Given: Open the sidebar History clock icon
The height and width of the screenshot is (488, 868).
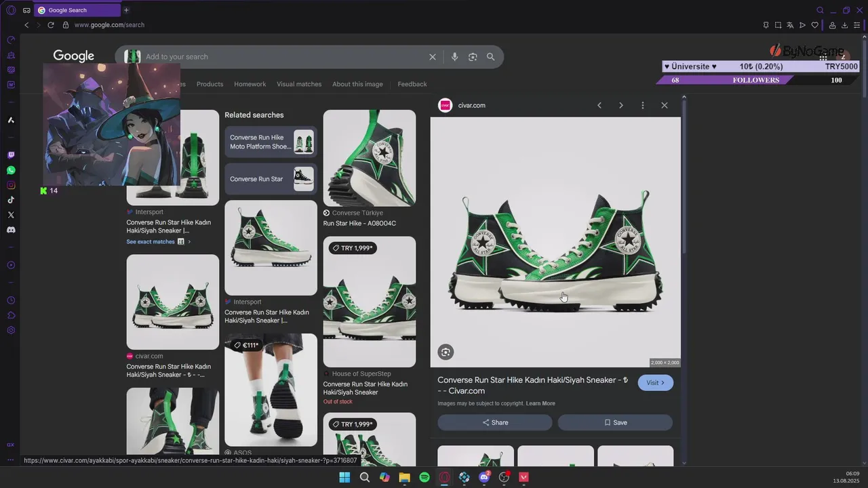Looking at the screenshot, I should (11, 300).
